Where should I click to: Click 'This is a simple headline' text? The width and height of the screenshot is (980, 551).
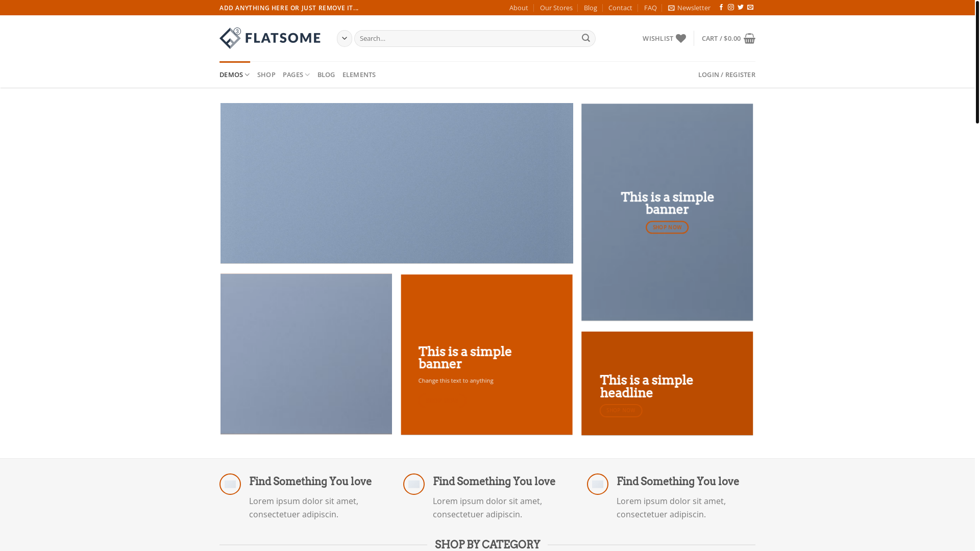tap(646, 387)
